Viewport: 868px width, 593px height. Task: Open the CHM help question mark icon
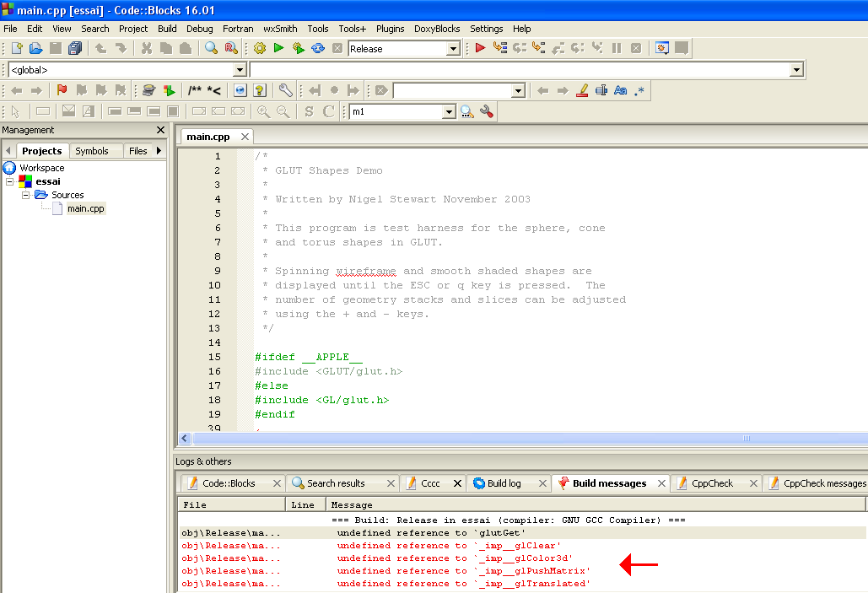tap(260, 90)
